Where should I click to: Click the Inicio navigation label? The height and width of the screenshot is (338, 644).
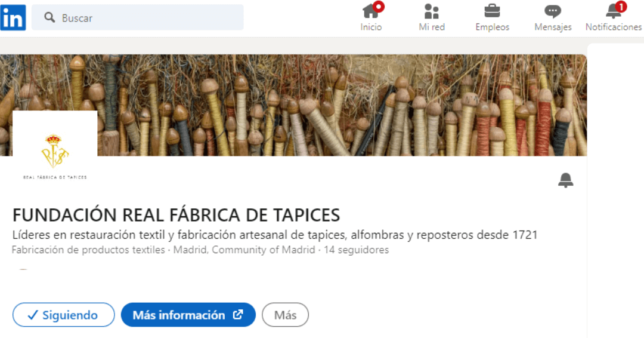pyautogui.click(x=371, y=27)
